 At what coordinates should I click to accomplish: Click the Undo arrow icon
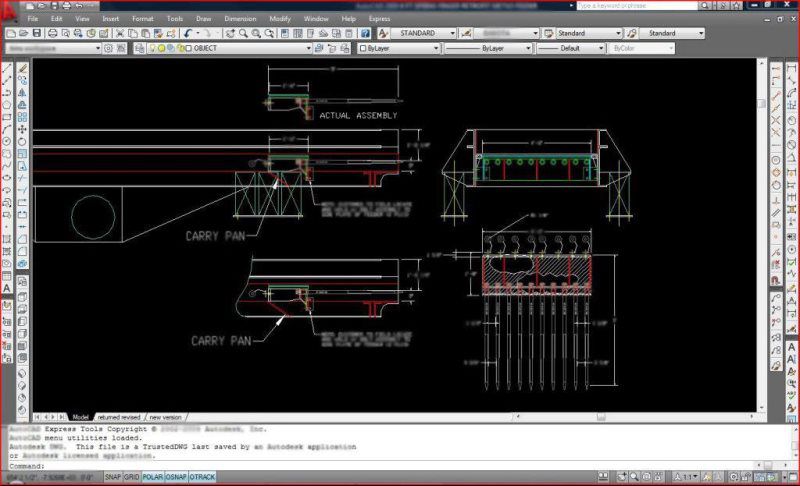coord(188,33)
